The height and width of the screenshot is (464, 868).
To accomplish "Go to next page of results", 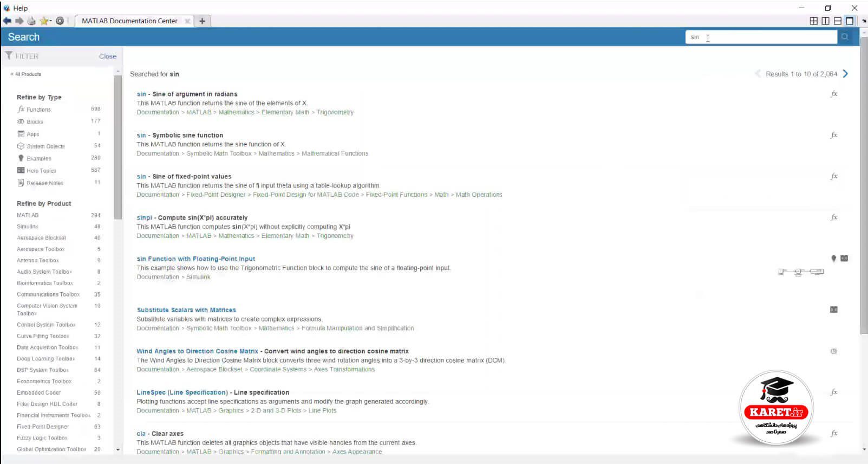I will [845, 74].
